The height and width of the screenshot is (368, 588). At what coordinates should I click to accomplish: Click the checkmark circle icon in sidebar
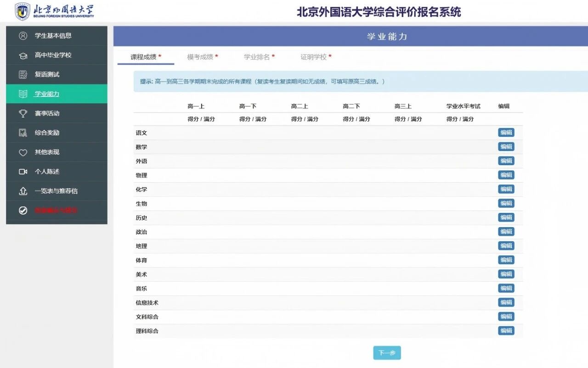pyautogui.click(x=23, y=211)
